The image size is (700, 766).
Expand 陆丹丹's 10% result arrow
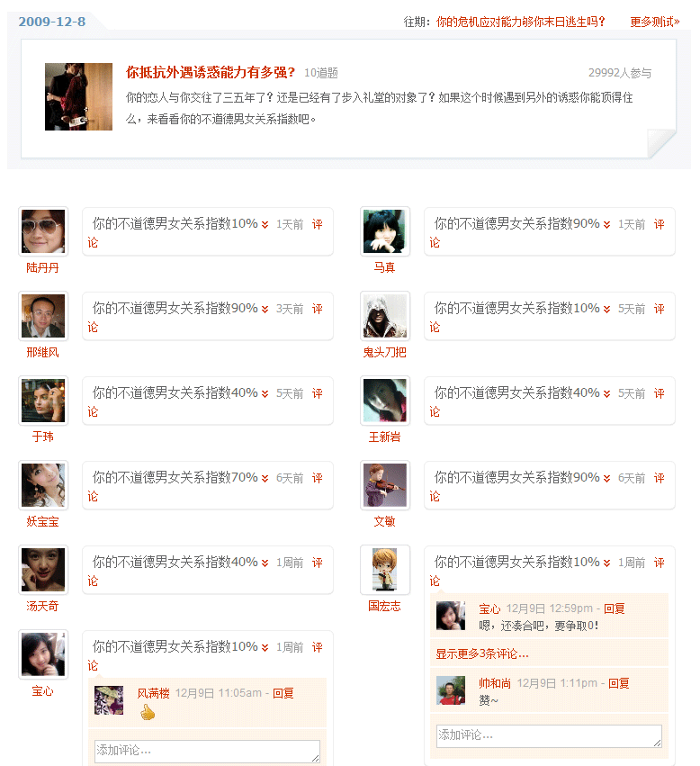(265, 224)
